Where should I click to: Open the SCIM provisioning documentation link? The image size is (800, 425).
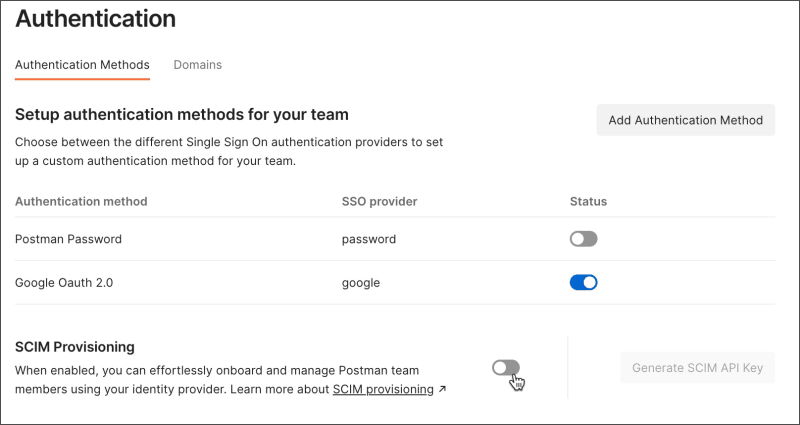click(x=383, y=389)
